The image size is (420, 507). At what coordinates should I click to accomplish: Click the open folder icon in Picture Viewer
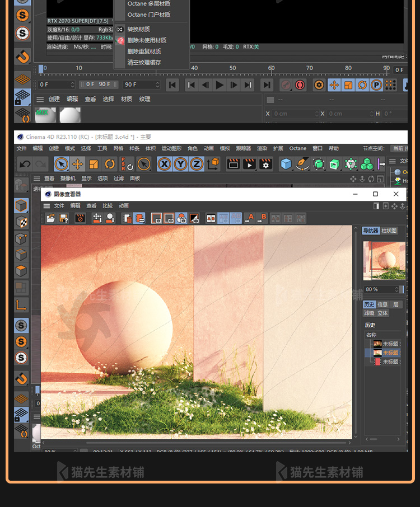click(x=50, y=218)
